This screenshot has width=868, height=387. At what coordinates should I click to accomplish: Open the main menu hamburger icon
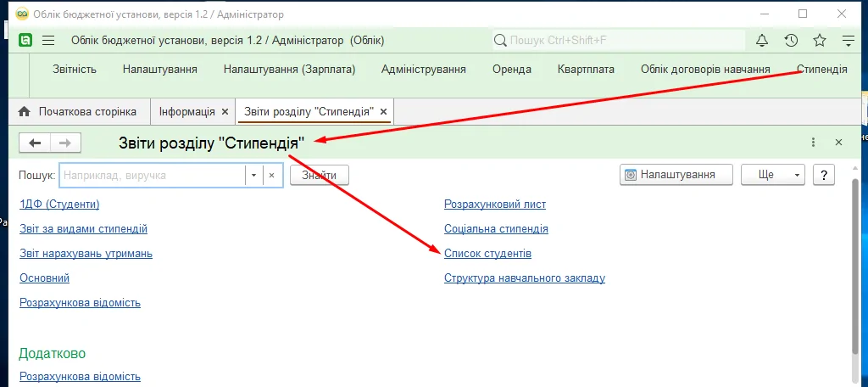tap(48, 41)
